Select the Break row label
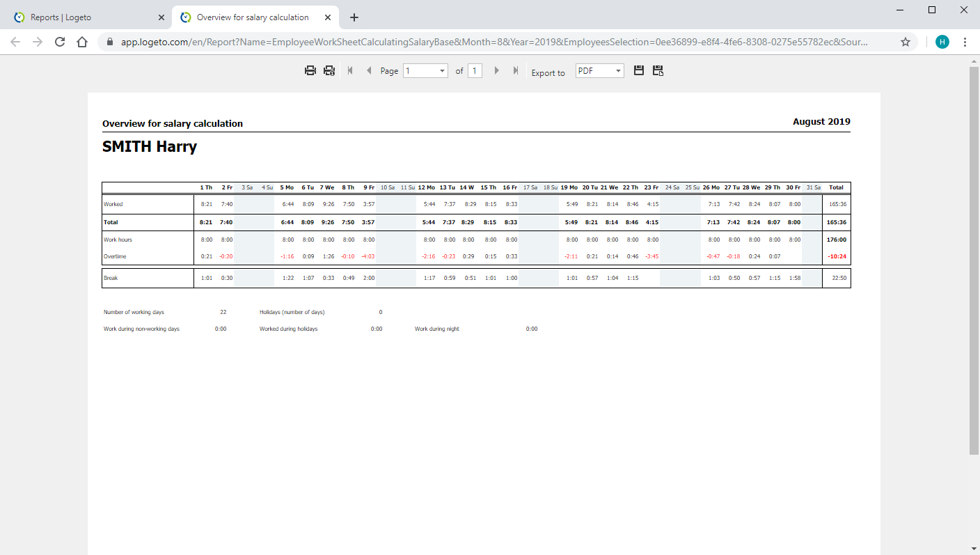Viewport: 980px width, 555px height. pos(111,278)
